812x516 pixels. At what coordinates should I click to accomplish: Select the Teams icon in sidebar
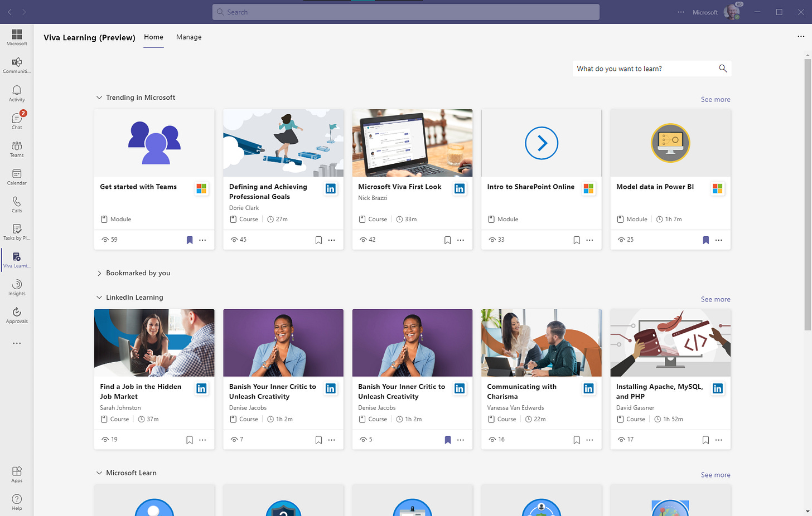[x=16, y=148]
